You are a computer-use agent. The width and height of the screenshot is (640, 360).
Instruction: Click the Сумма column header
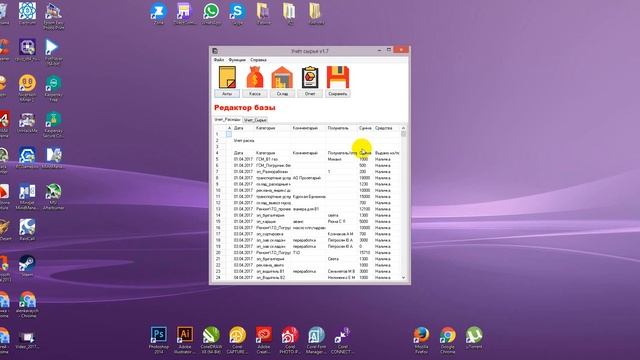pos(365,128)
